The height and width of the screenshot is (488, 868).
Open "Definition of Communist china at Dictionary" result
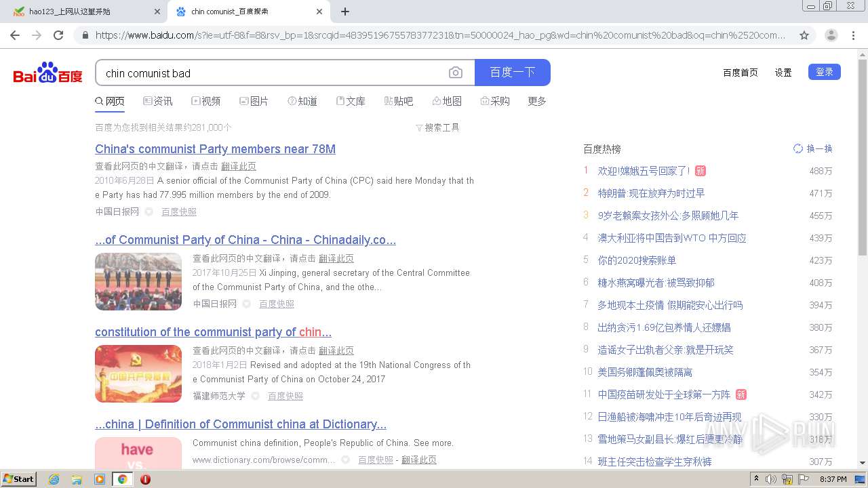tap(241, 424)
